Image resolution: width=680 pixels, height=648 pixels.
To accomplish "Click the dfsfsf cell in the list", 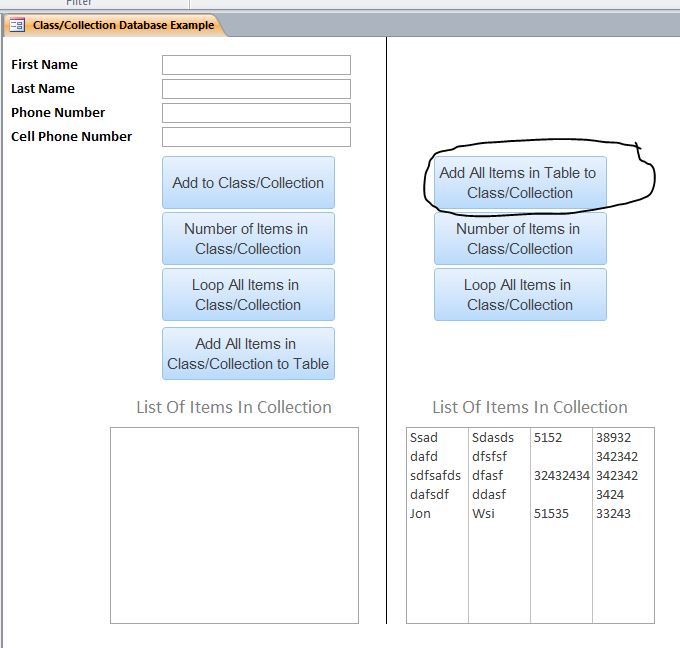I will 489,456.
